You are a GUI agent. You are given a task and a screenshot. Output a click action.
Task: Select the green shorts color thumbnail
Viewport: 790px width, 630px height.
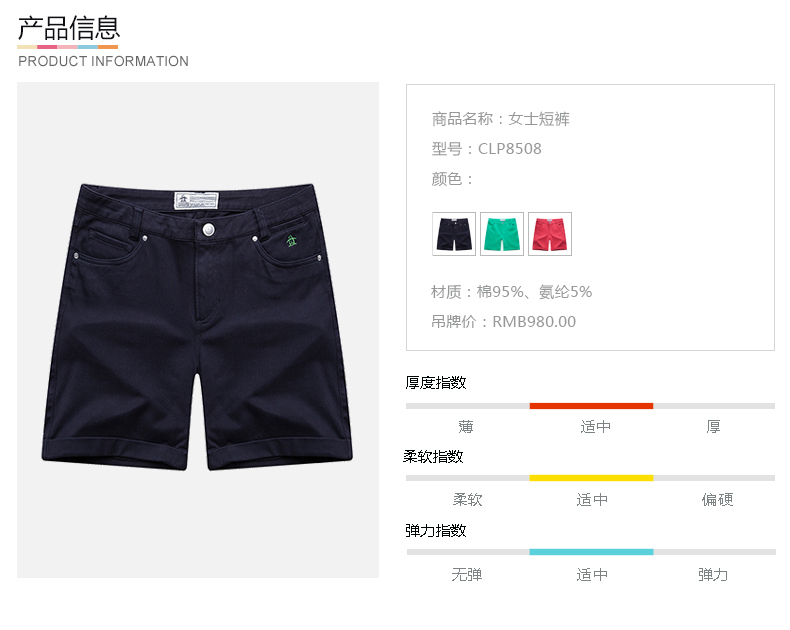click(502, 234)
